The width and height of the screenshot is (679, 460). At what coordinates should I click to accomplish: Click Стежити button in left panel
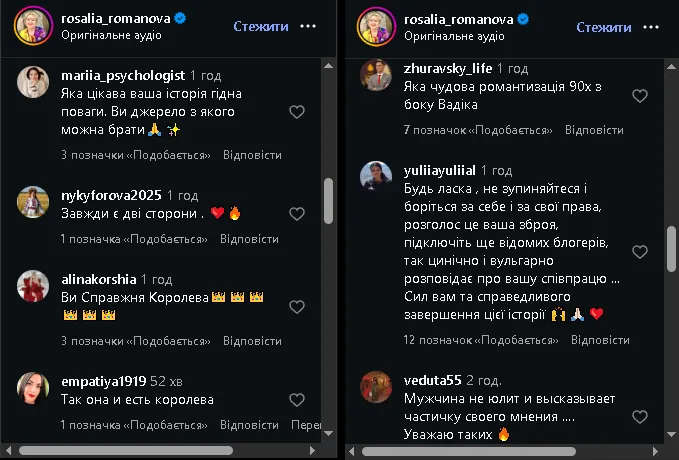(261, 26)
